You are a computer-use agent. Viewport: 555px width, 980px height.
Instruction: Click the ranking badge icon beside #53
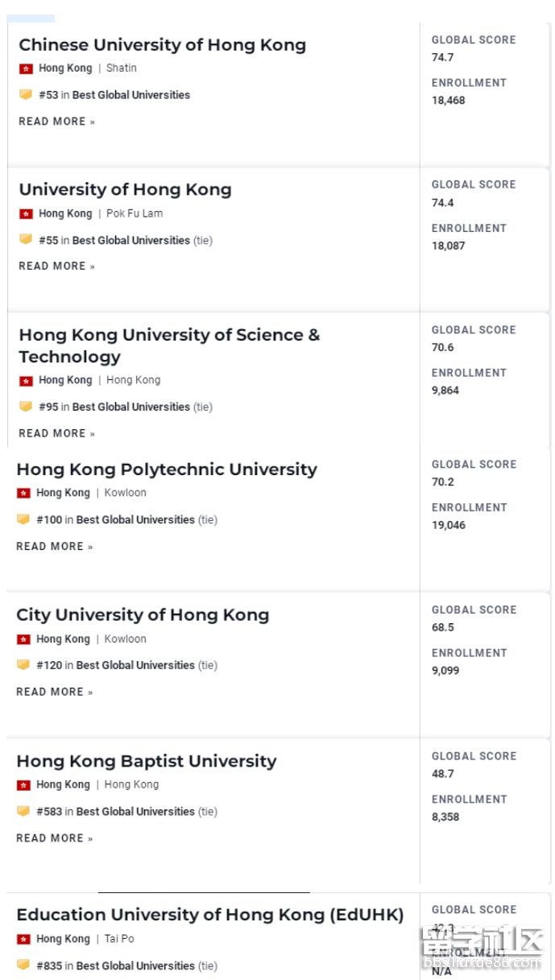point(26,94)
